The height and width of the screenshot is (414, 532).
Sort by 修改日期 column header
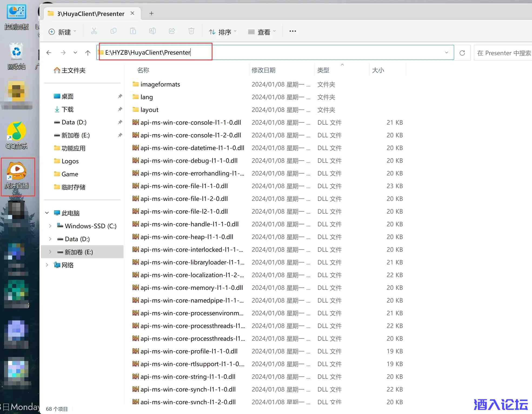click(263, 70)
